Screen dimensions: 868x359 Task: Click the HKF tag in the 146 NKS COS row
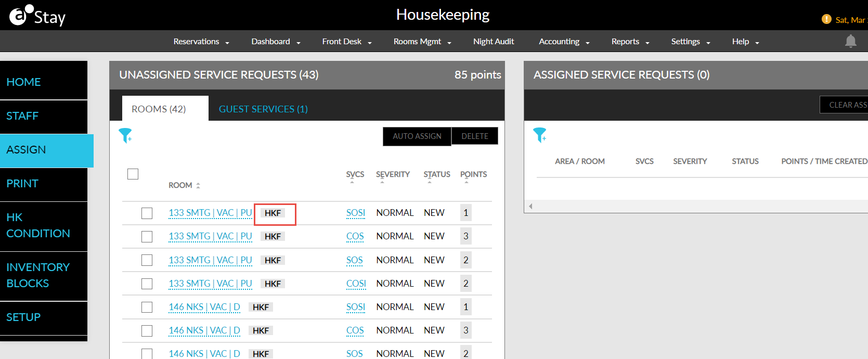(261, 330)
